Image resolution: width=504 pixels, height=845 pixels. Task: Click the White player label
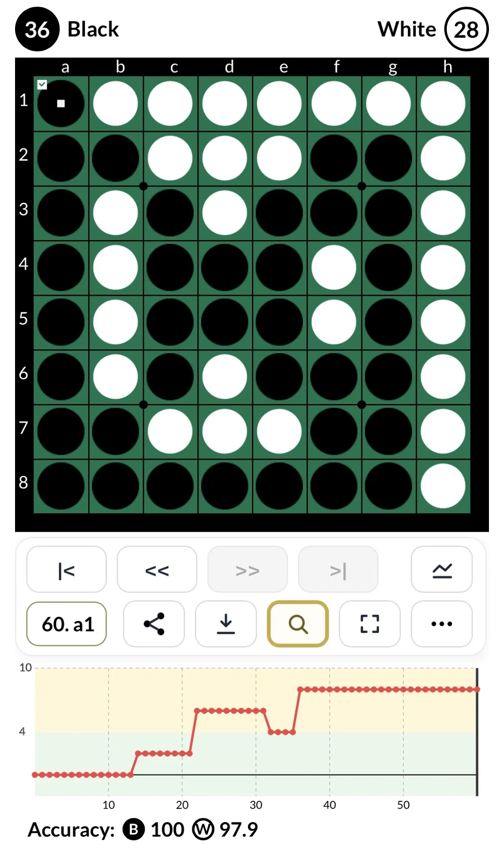coord(407,29)
